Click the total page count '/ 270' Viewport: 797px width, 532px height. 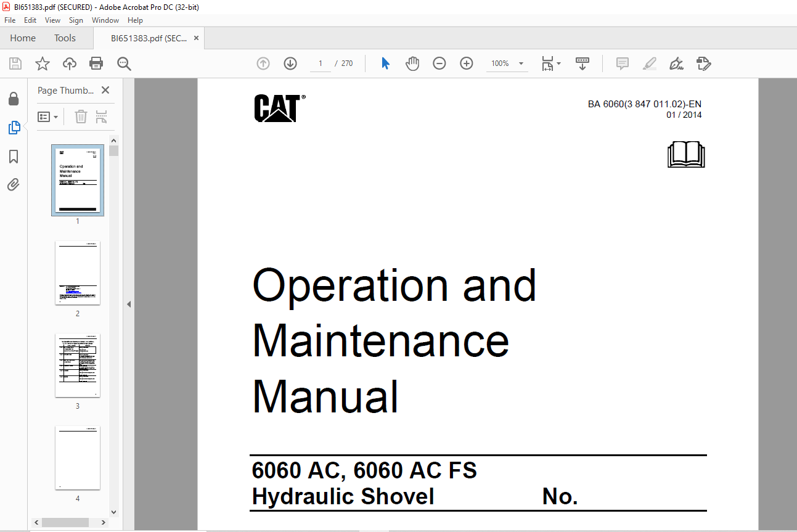[x=344, y=63]
